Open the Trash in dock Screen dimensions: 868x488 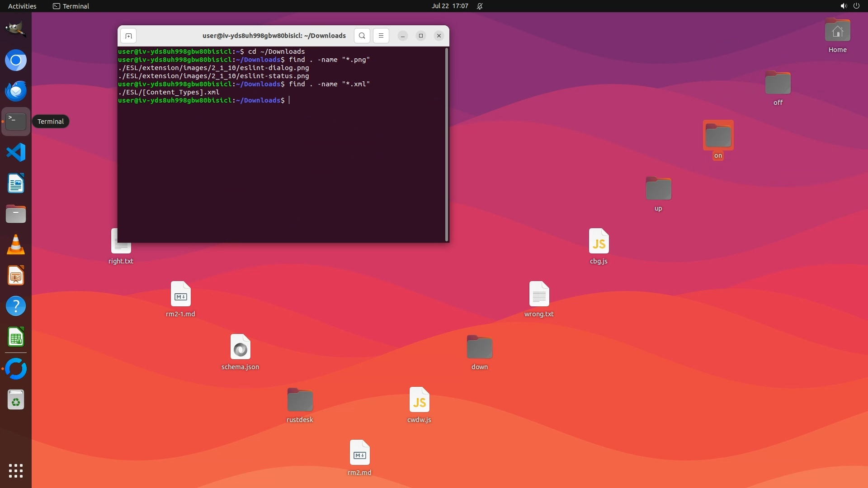[16, 400]
